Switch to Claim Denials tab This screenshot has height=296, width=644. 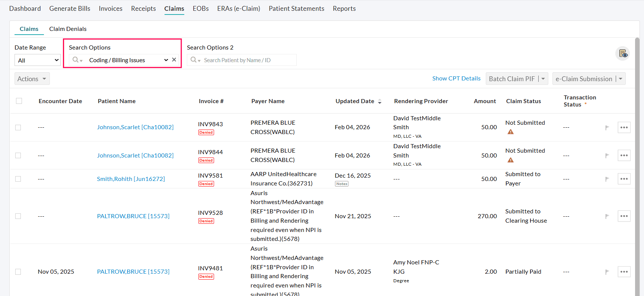tap(68, 29)
